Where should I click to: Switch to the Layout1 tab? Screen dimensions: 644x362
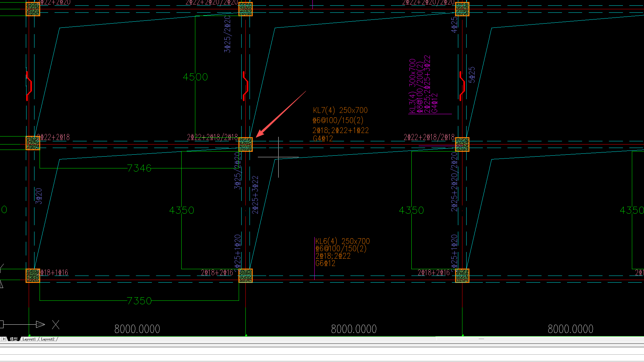click(x=29, y=339)
